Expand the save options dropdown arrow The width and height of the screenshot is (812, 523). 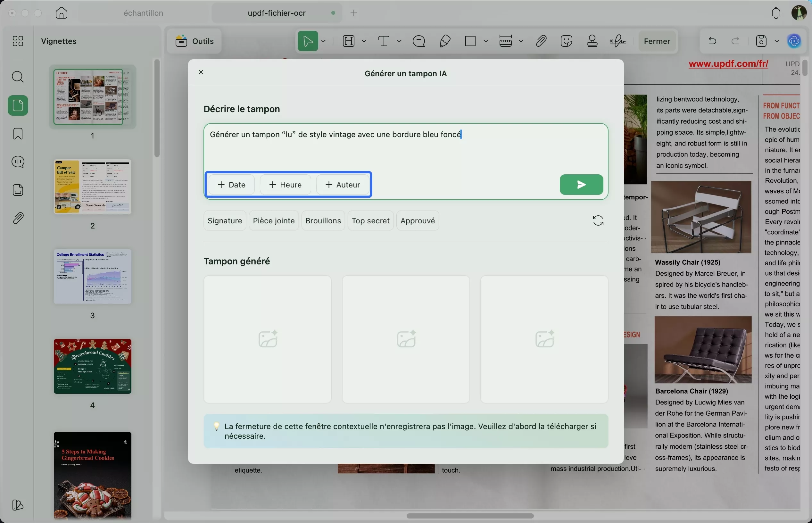point(776,41)
